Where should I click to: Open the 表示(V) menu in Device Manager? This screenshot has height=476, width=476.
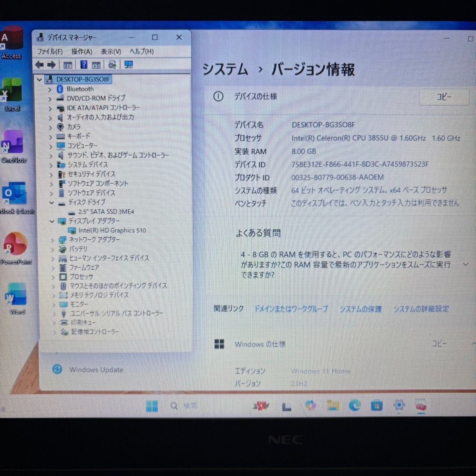110,52
